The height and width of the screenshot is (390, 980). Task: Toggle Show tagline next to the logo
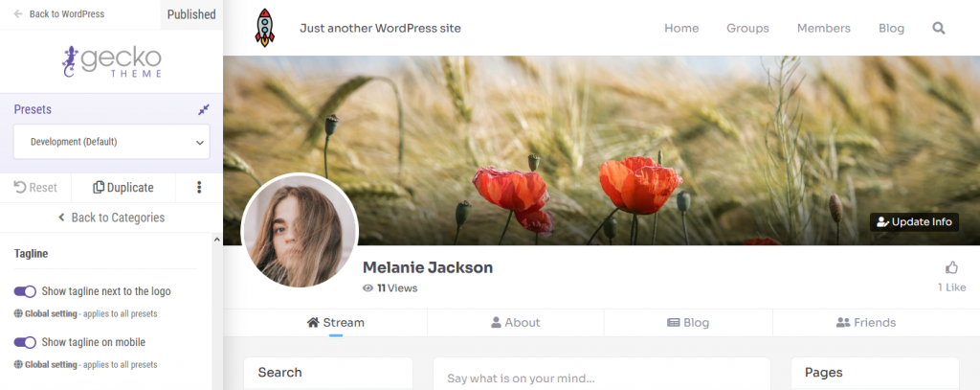25,291
